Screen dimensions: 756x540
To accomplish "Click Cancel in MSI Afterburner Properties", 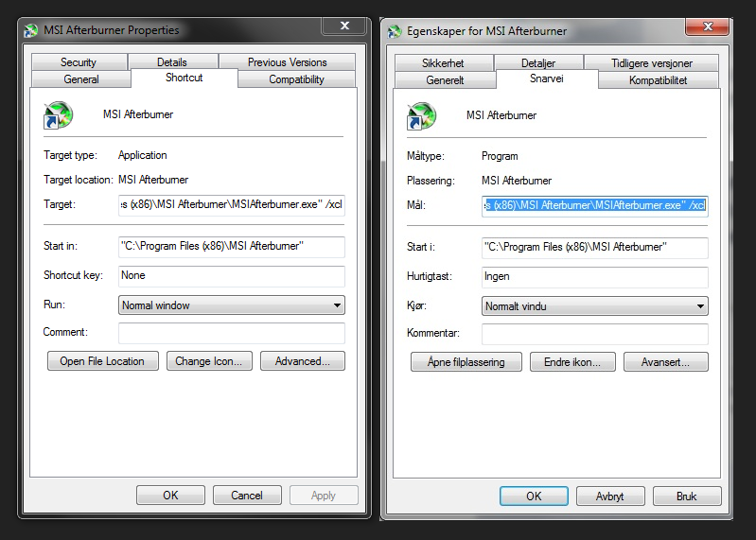I will (x=247, y=496).
